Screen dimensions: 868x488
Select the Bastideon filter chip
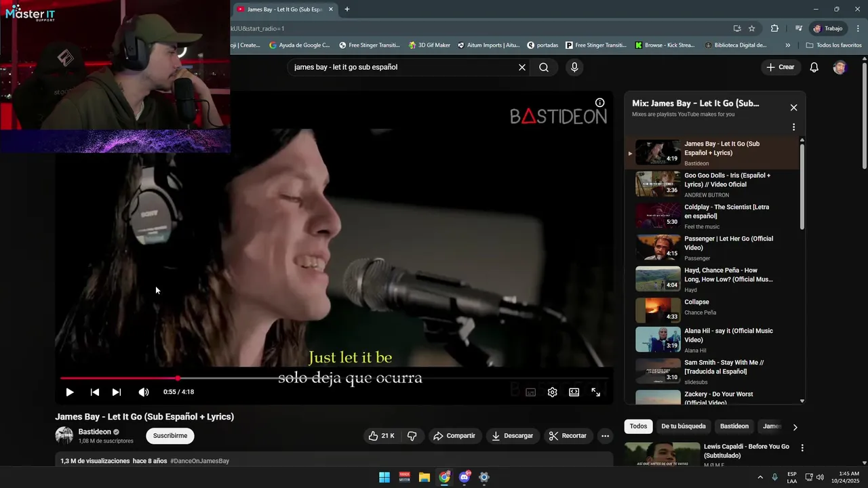[x=734, y=426]
